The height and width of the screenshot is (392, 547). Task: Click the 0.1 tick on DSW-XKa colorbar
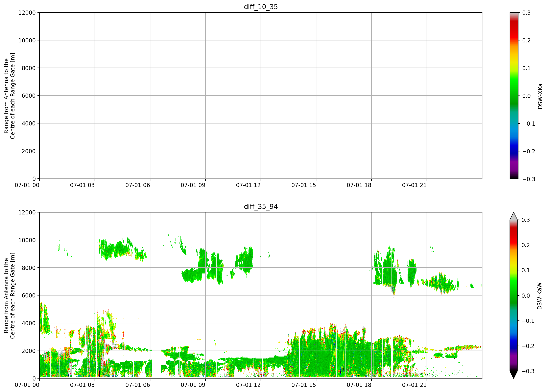tap(527, 68)
